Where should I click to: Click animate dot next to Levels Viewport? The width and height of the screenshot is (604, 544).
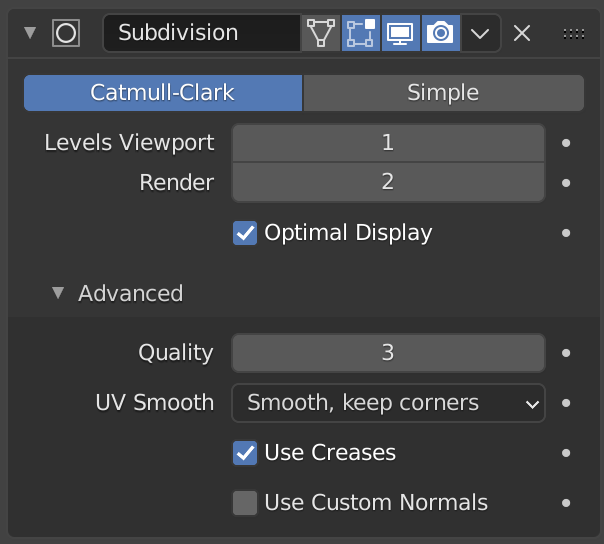point(566,143)
